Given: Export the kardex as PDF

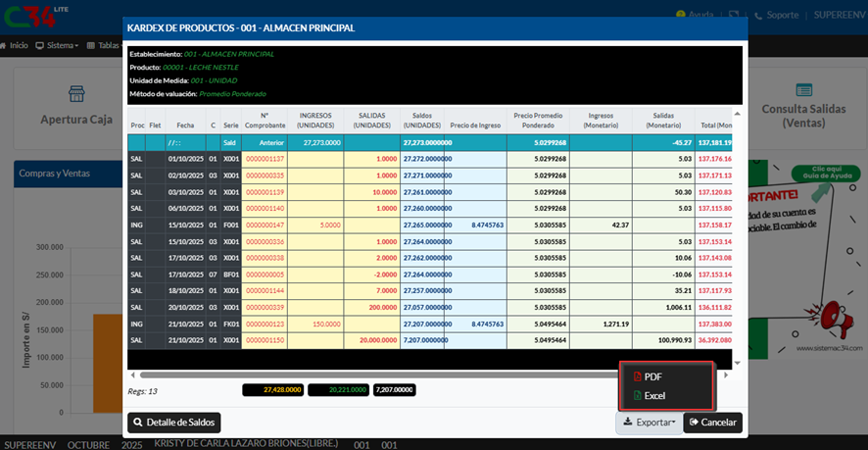Looking at the screenshot, I should tap(652, 376).
